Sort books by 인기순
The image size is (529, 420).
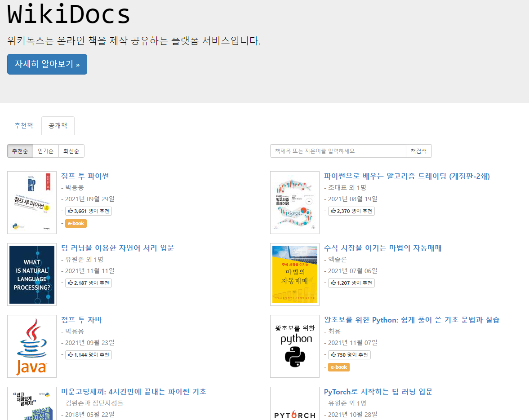point(45,151)
